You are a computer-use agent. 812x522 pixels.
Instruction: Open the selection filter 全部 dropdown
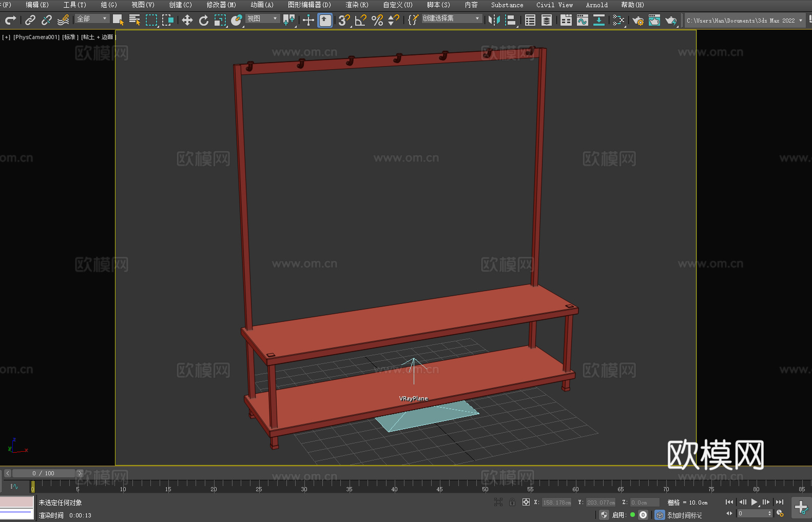[92, 18]
